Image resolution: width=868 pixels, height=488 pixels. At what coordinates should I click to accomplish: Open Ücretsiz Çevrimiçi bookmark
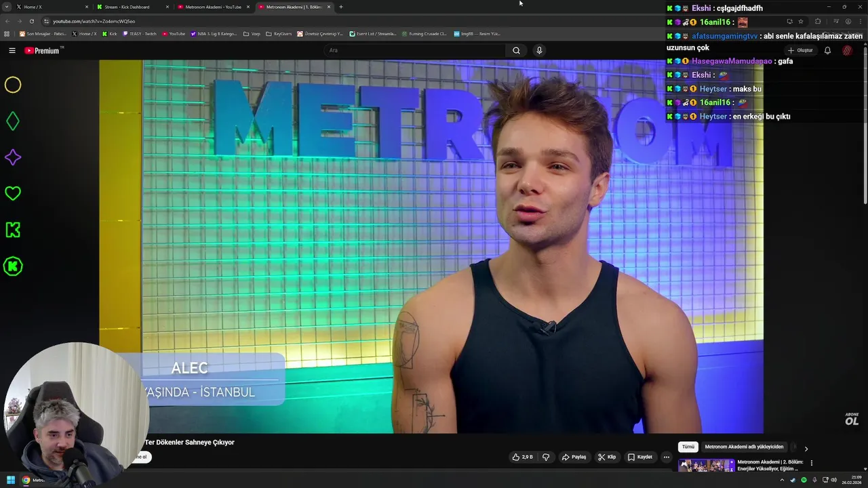pyautogui.click(x=321, y=33)
